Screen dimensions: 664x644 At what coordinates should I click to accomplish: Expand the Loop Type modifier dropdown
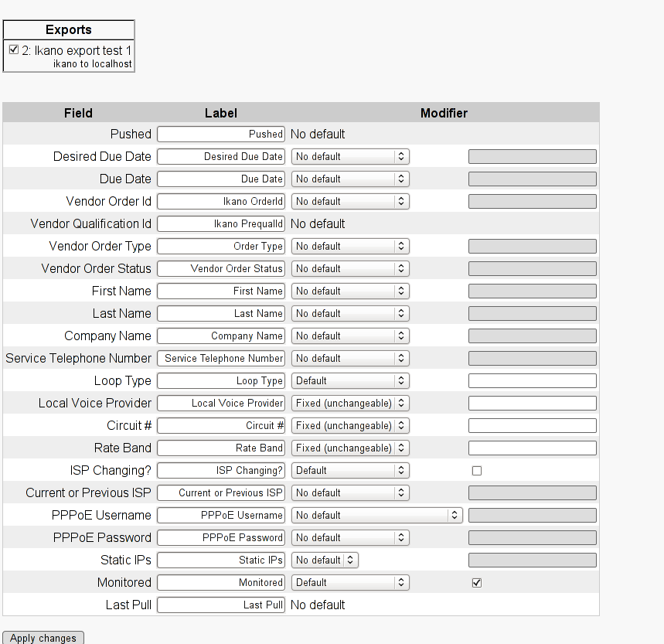tap(349, 381)
